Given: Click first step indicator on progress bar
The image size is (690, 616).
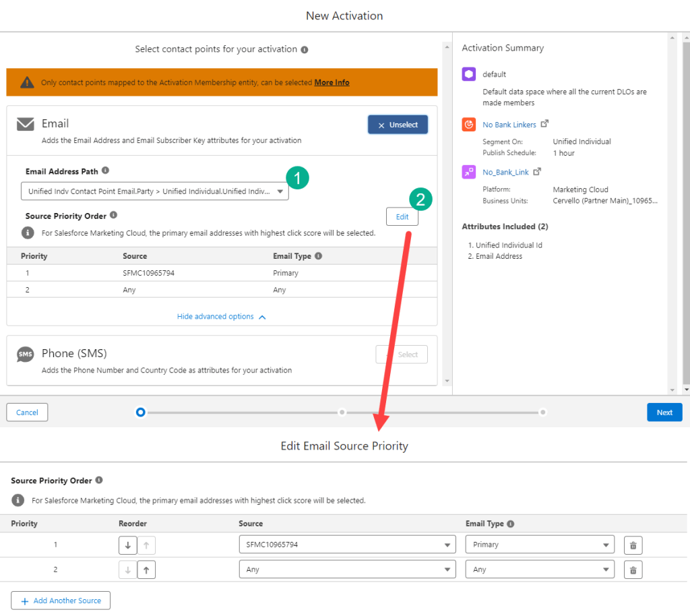Looking at the screenshot, I should [140, 412].
